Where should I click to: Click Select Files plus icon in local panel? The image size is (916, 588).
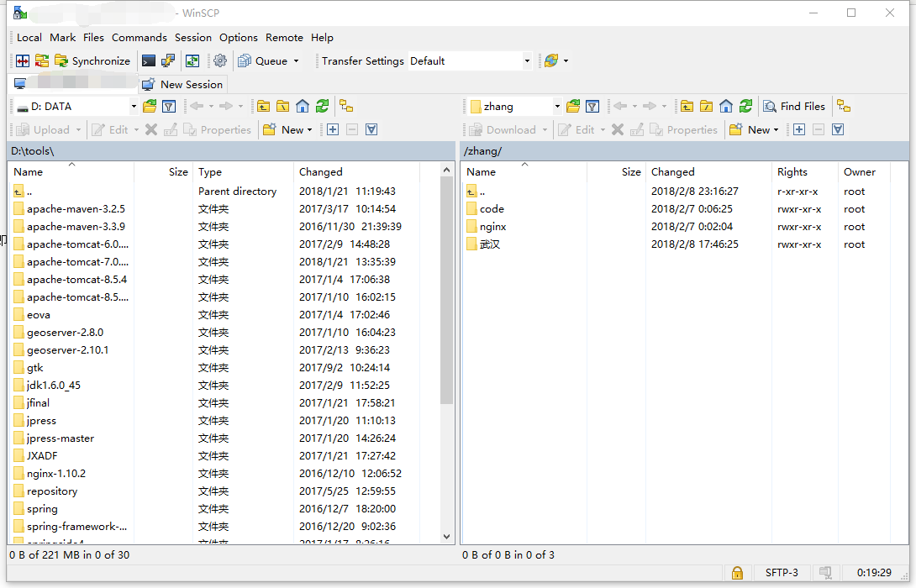click(333, 129)
